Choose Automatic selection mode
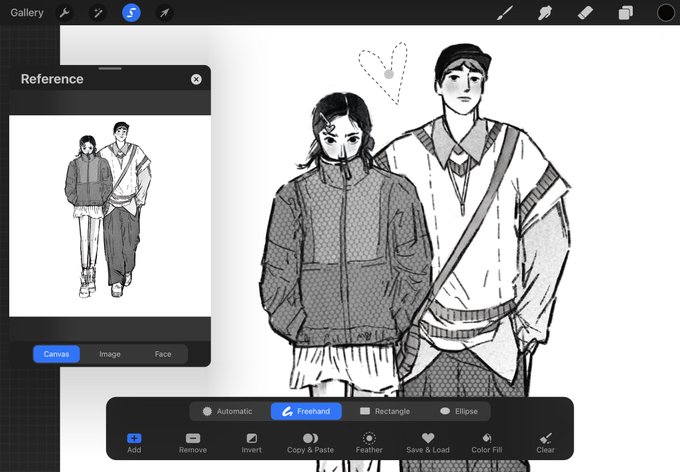Image resolution: width=680 pixels, height=472 pixels. pos(228,411)
